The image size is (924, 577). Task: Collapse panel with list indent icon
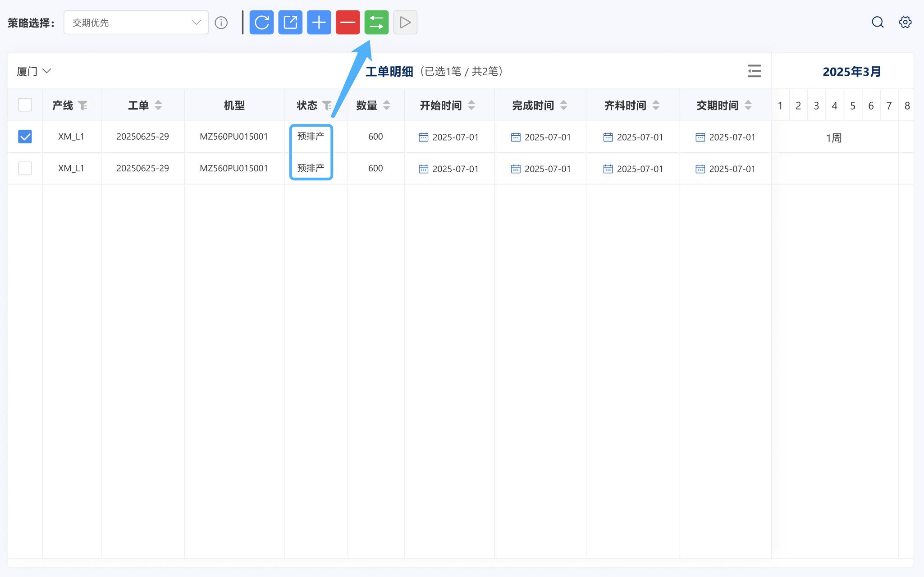tap(754, 71)
